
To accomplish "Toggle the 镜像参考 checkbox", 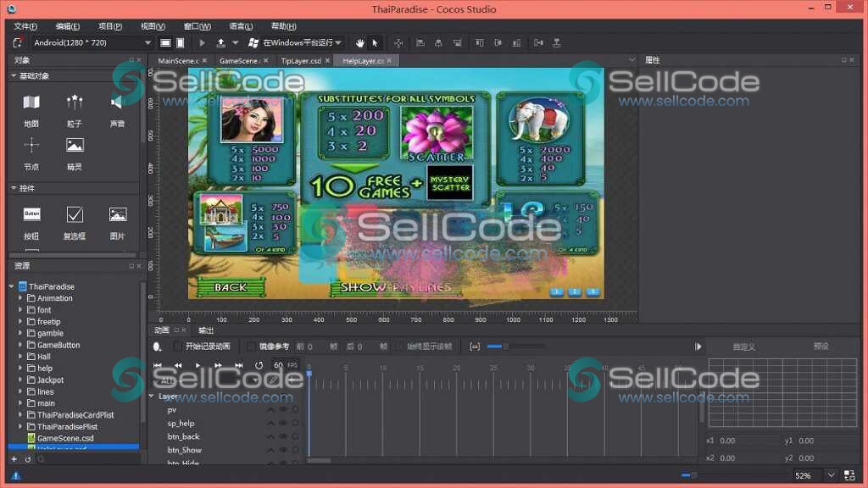I will coord(251,347).
